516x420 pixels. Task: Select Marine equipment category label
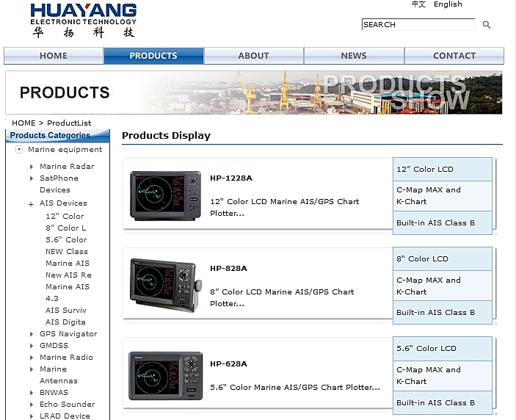point(65,150)
